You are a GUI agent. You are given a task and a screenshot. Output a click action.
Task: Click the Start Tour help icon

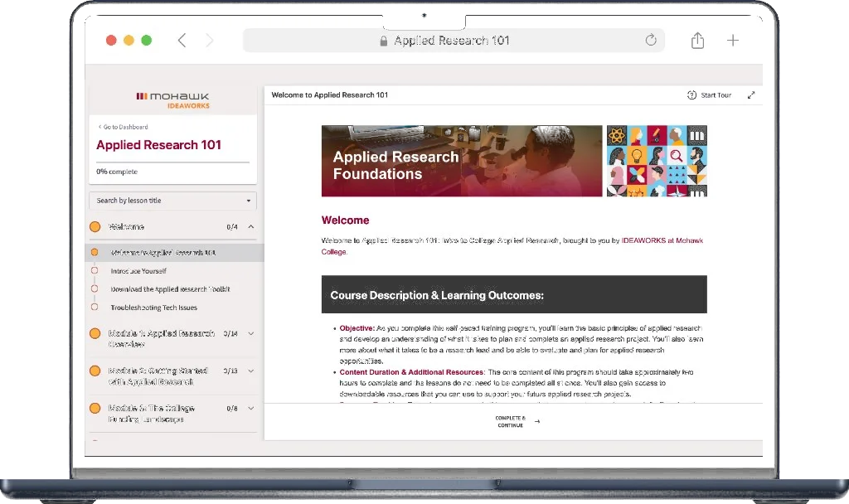pos(692,95)
